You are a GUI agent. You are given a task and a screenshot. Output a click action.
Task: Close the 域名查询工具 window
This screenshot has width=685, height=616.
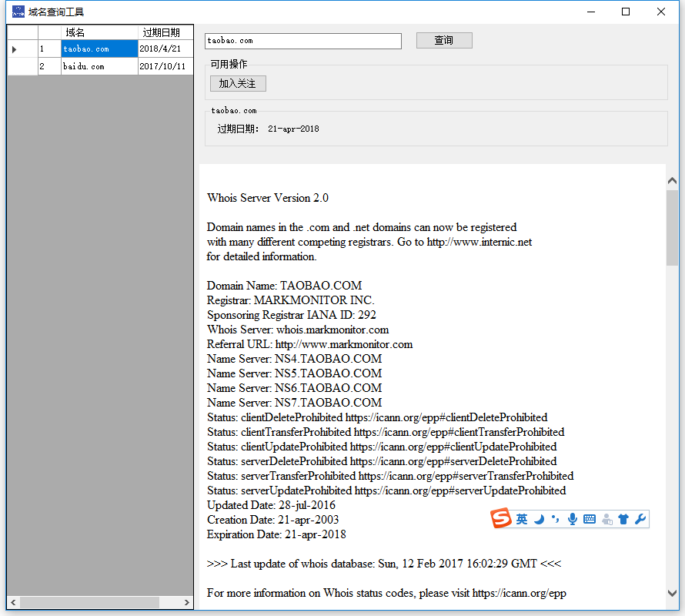click(x=661, y=12)
